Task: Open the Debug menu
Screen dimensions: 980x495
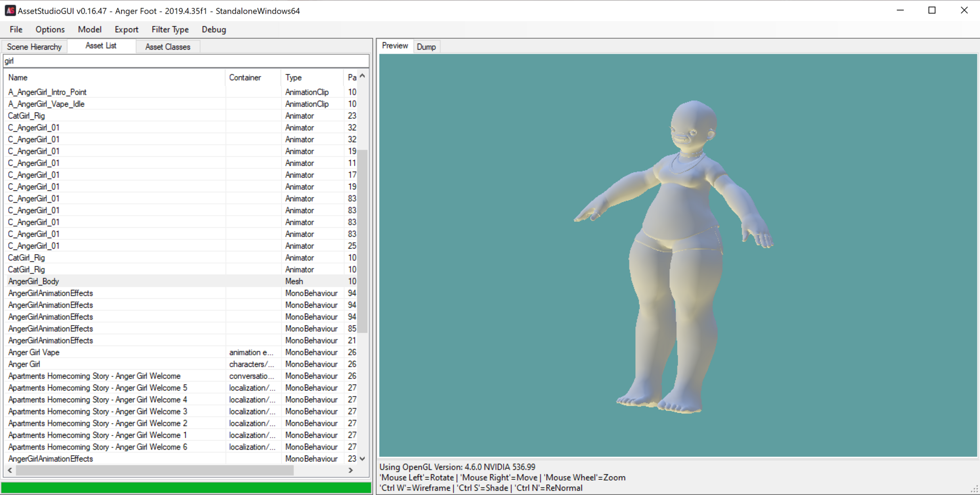Action: click(x=214, y=30)
